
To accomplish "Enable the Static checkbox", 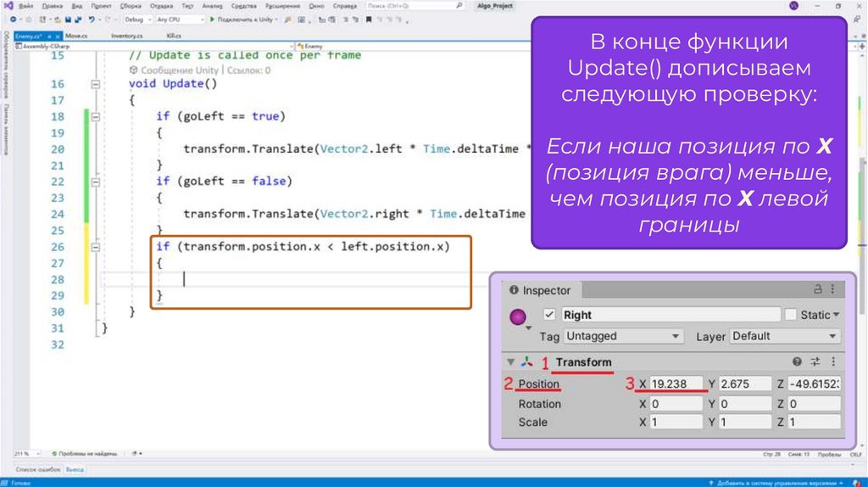I will point(791,315).
